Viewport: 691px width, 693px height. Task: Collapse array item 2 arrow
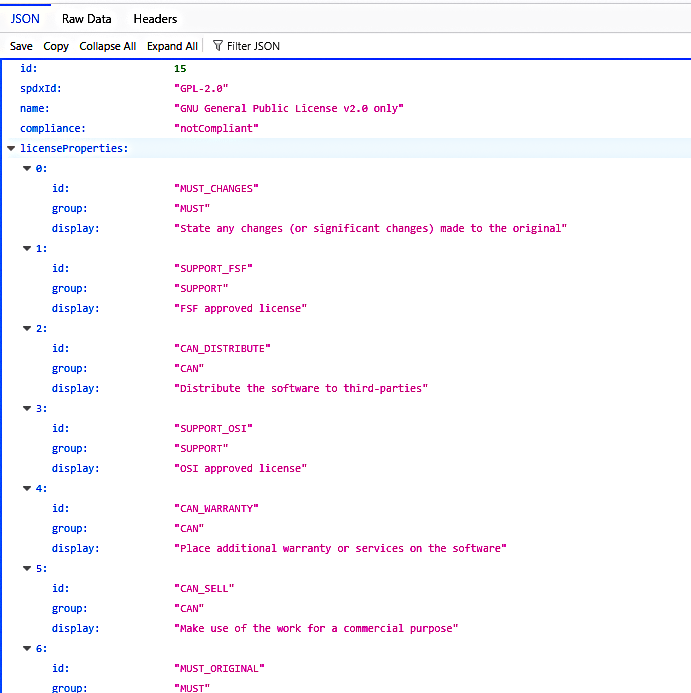point(27,328)
